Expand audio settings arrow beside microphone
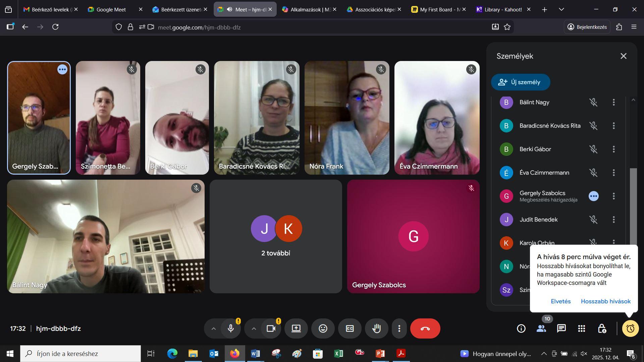 coord(213,328)
